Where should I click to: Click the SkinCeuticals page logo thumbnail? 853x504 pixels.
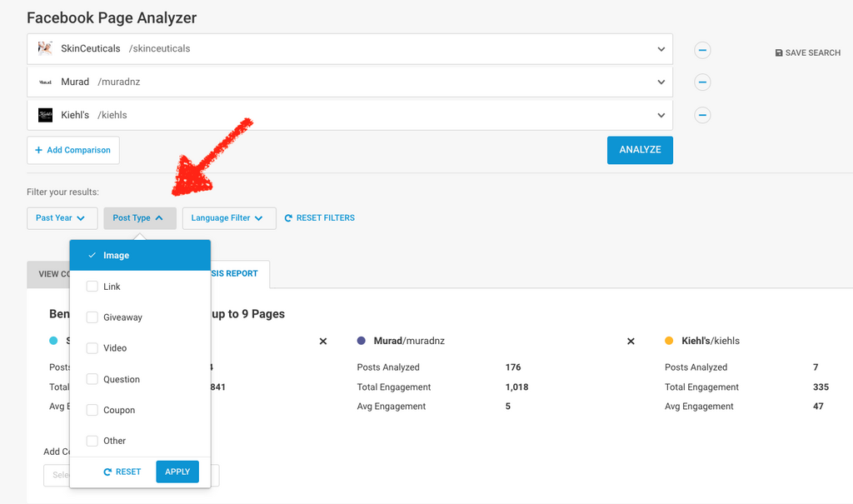coord(45,48)
